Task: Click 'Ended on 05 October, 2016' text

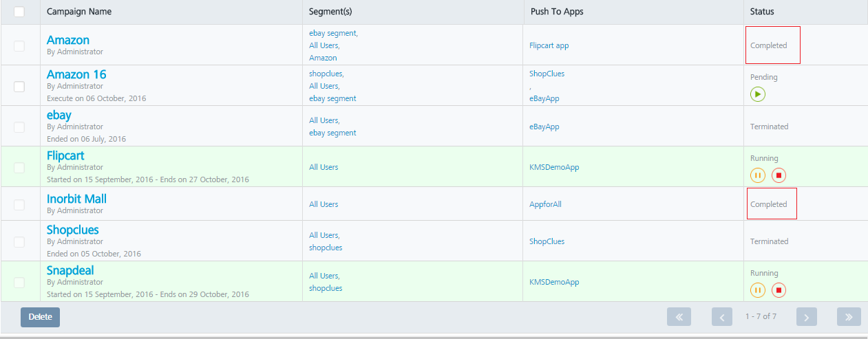Action: (94, 254)
